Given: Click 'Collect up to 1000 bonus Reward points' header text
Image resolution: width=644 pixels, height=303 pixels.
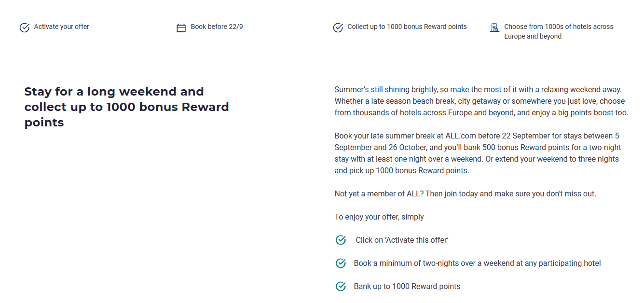Looking at the screenshot, I should (x=407, y=27).
